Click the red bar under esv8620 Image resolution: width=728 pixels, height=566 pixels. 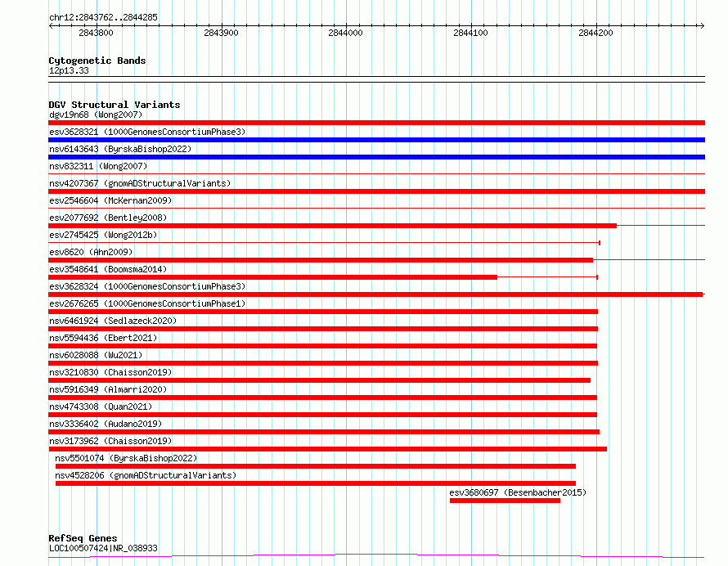point(321,260)
